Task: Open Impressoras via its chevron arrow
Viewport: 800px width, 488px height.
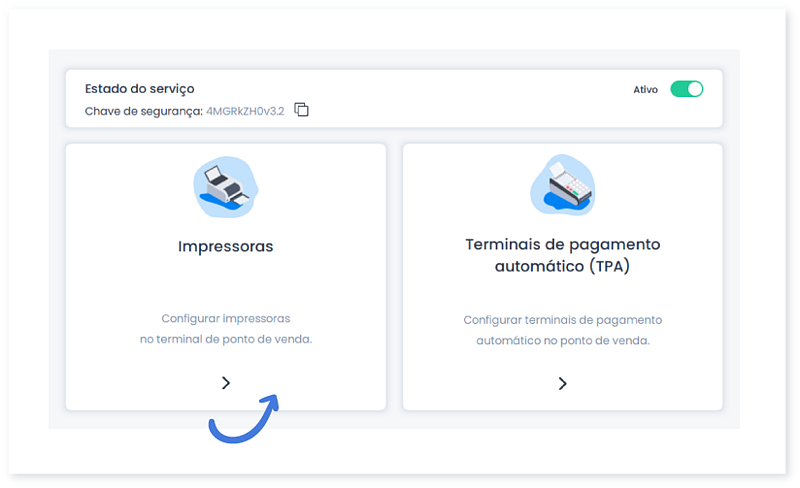Action: (226, 383)
